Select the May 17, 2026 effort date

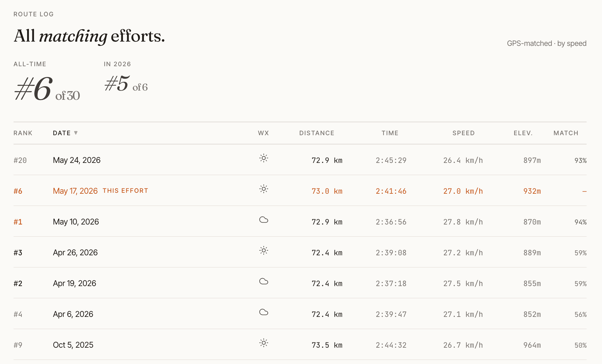click(x=75, y=191)
